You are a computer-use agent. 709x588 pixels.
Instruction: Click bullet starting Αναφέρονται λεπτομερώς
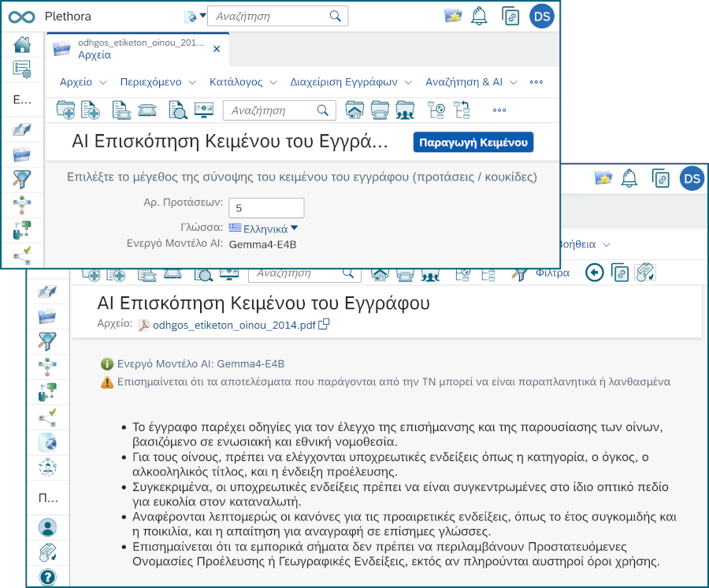pyautogui.click(x=404, y=524)
